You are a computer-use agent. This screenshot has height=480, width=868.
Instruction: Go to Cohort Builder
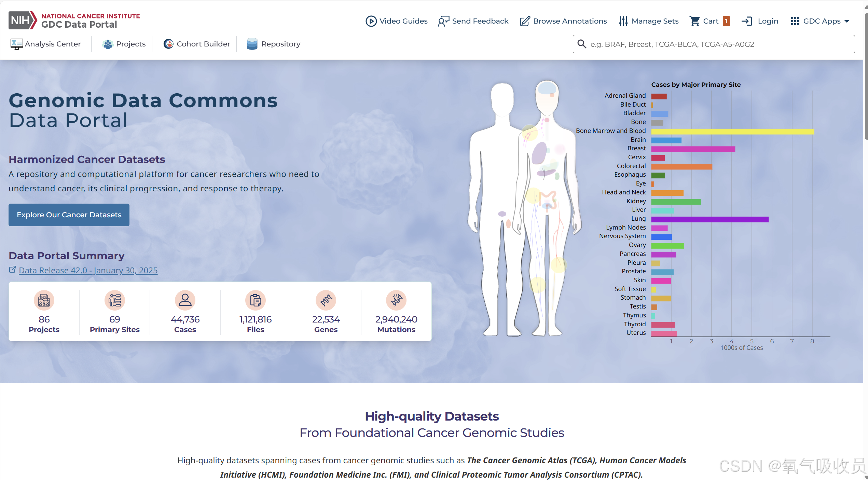197,44
